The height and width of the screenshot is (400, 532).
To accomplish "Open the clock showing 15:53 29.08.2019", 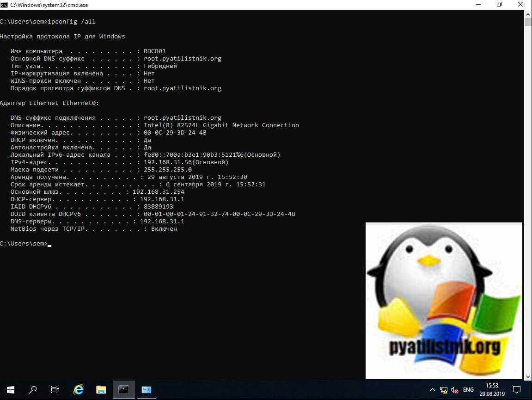I will coord(492,390).
